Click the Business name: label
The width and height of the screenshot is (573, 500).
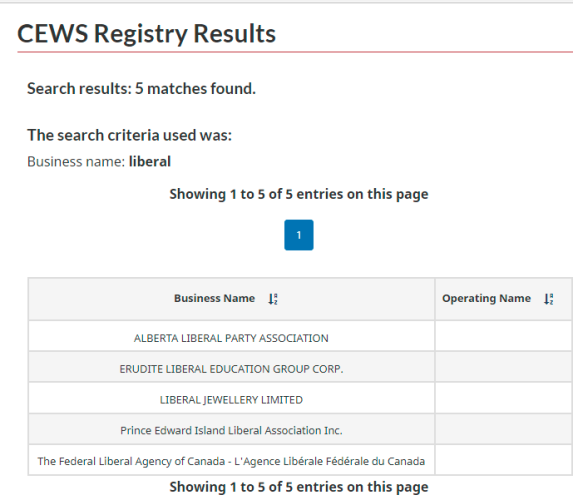point(76,162)
